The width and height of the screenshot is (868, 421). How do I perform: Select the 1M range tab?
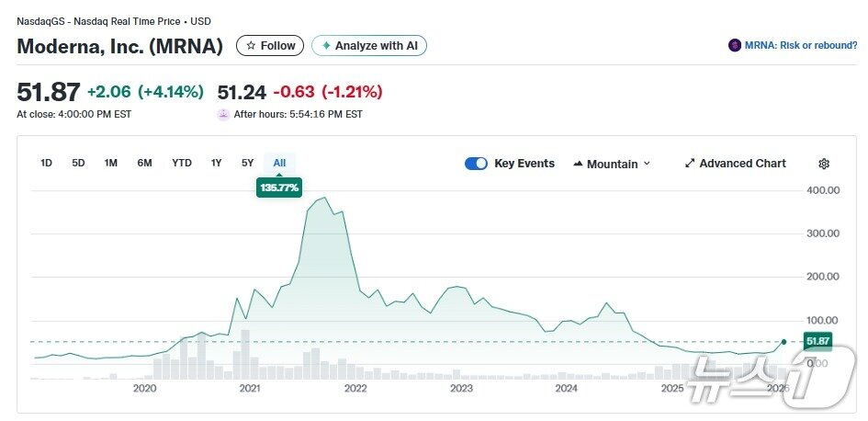[x=111, y=163]
